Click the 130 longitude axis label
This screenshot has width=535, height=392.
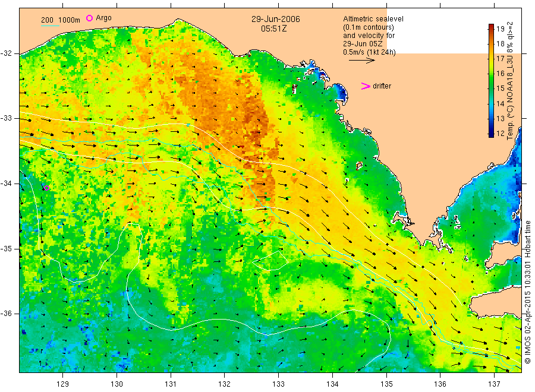click(117, 384)
